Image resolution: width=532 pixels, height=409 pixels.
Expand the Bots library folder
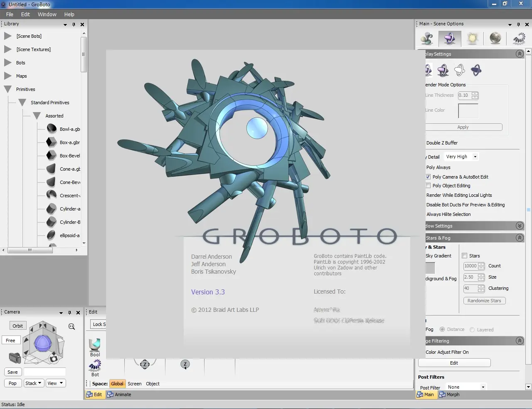[x=7, y=63]
